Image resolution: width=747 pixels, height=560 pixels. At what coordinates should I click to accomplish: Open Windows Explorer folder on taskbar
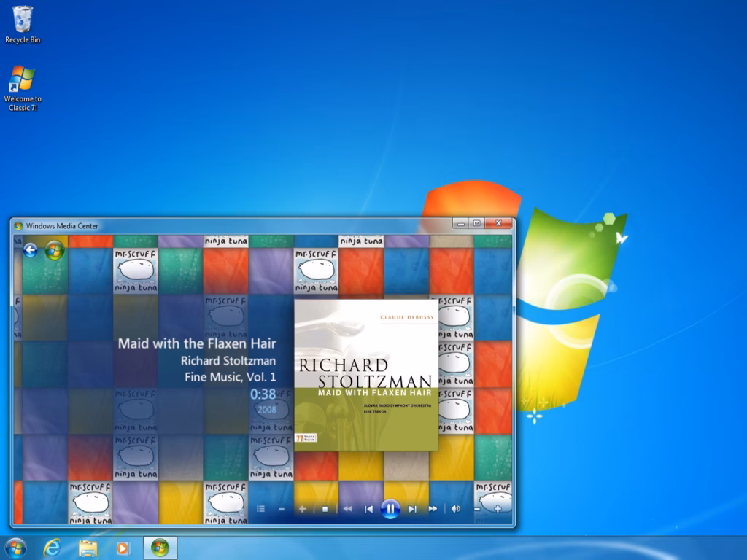(x=88, y=548)
